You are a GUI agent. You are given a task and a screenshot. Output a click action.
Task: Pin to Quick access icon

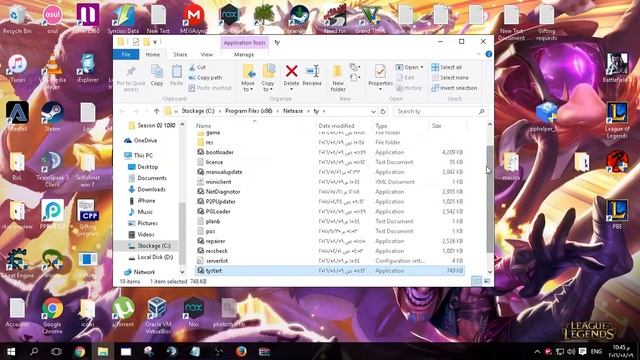pyautogui.click(x=131, y=71)
